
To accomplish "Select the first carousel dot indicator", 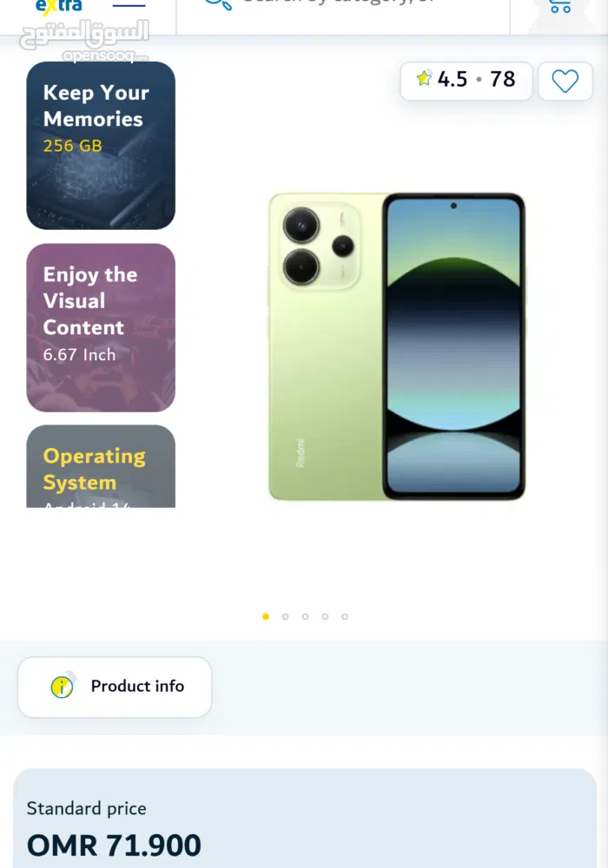I will (x=266, y=616).
